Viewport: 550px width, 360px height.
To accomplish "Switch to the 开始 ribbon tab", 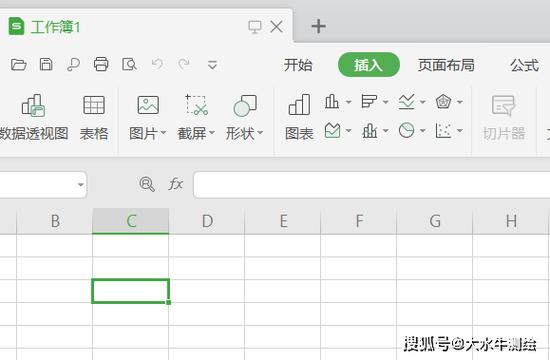I will point(298,65).
